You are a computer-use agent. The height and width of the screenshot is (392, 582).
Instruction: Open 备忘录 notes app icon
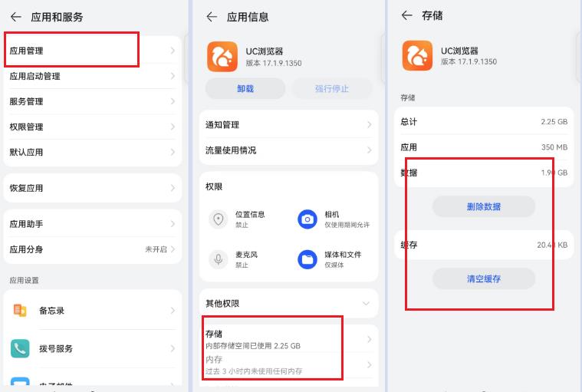tap(20, 310)
